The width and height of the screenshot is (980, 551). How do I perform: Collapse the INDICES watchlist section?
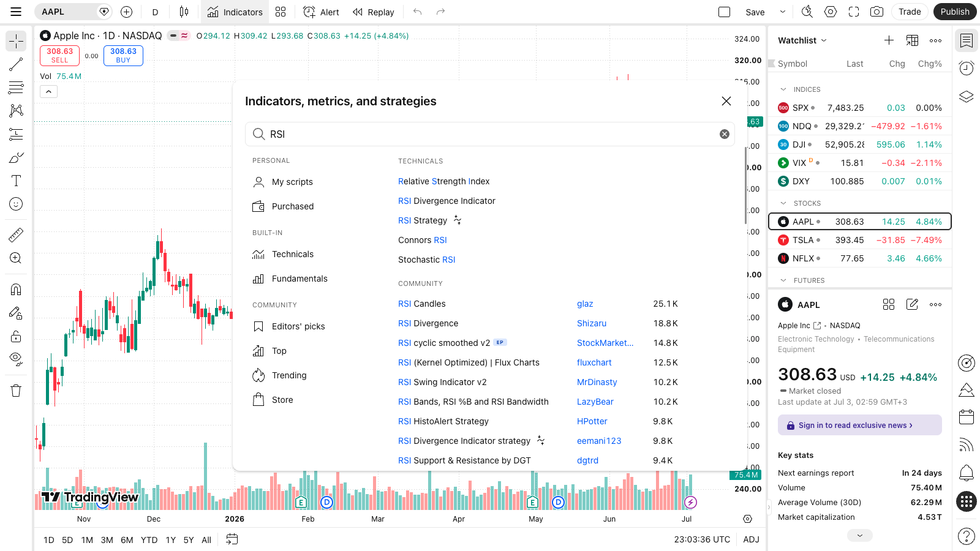[783, 89]
